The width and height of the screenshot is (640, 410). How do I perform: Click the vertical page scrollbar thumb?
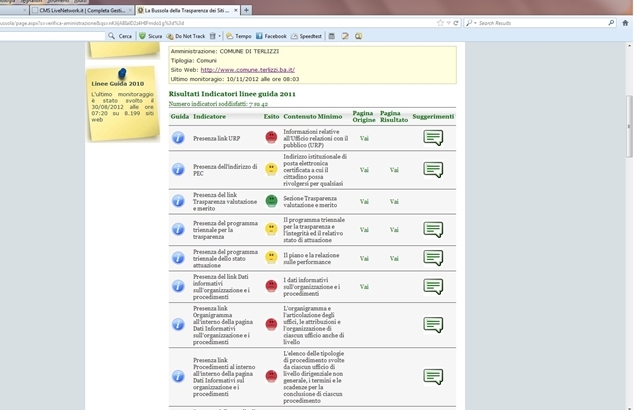point(629,126)
